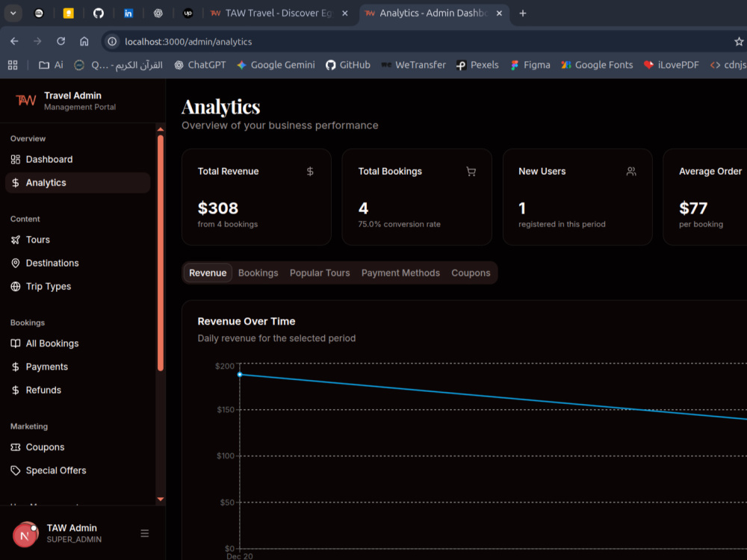Viewport: 747px width, 560px height.
Task: Open Coupons under Marketing
Action: click(78, 447)
